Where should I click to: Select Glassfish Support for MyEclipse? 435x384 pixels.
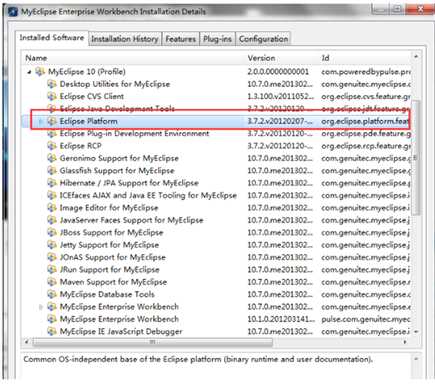217,171
